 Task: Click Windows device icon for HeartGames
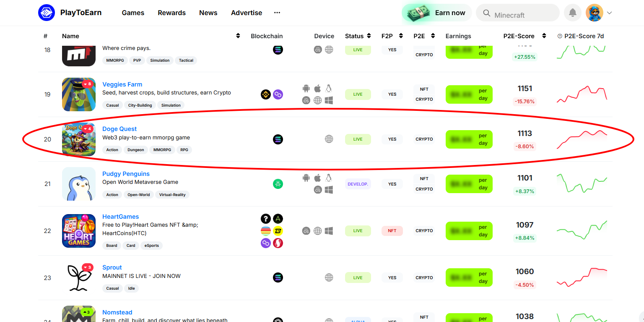(329, 231)
